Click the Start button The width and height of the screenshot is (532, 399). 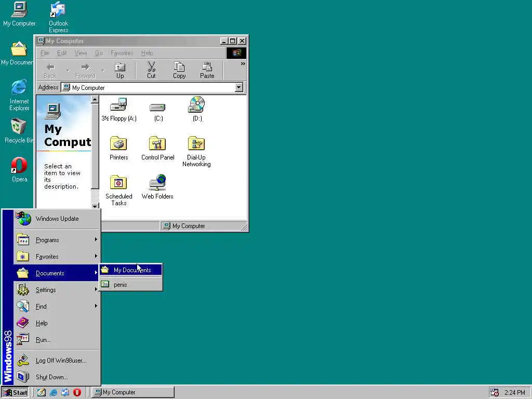pos(16,393)
